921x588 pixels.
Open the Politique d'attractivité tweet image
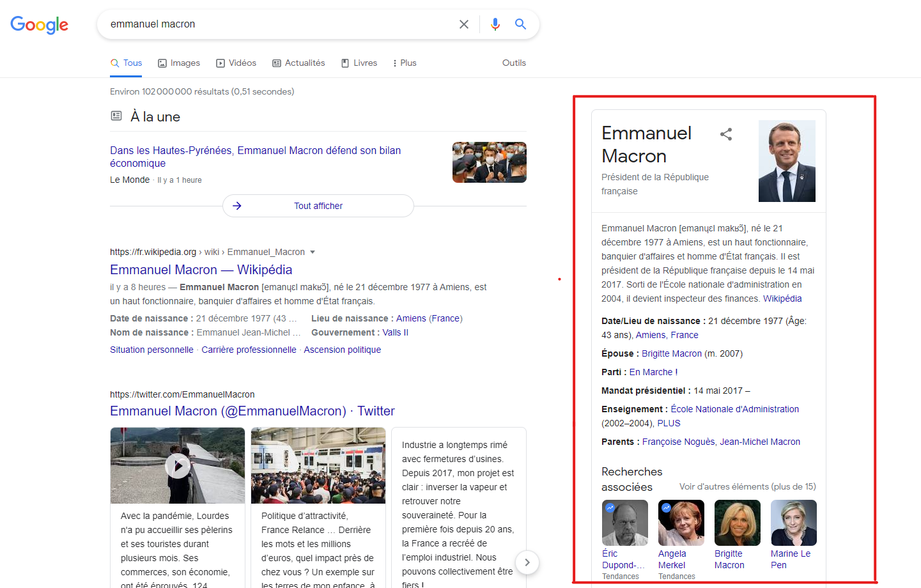pos(318,465)
